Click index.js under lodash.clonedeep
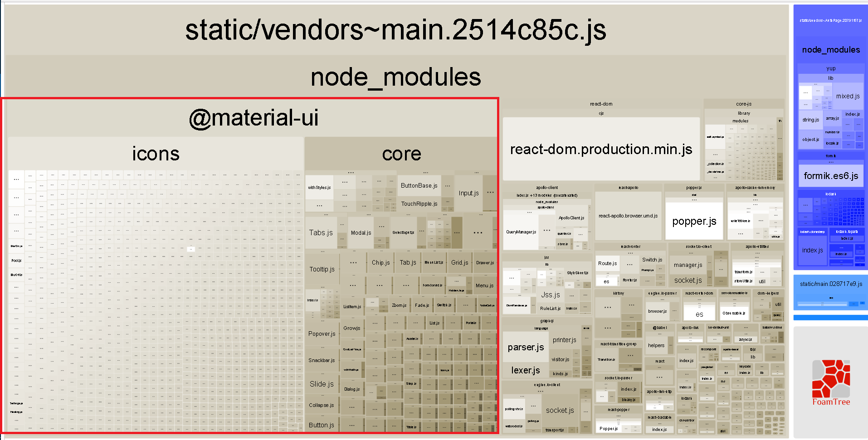 pos(812,250)
